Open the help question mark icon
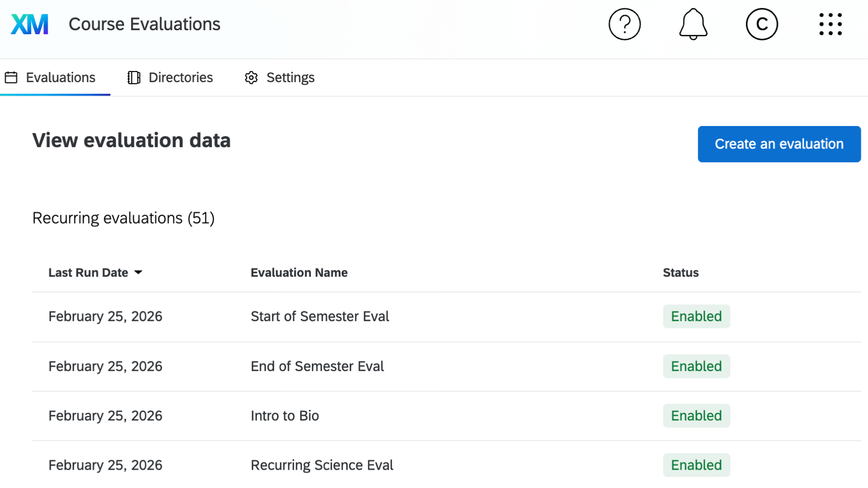The height and width of the screenshot is (488, 868). 624,24
